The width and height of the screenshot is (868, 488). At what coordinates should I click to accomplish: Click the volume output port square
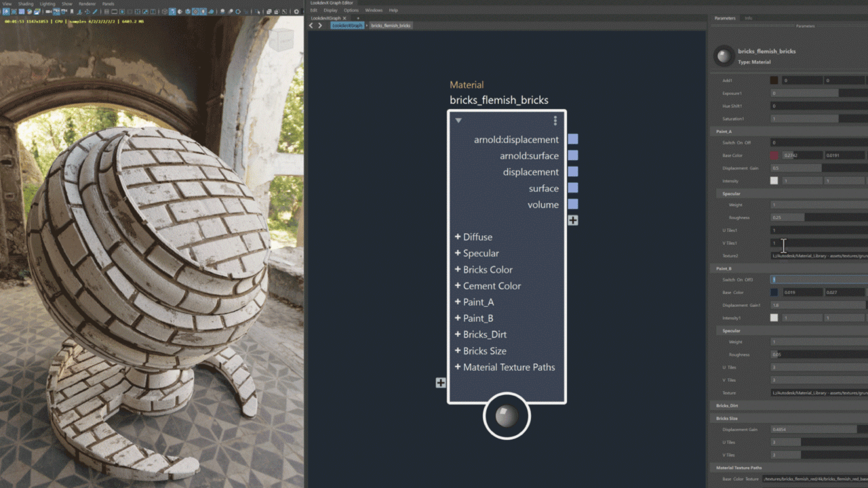(x=573, y=204)
